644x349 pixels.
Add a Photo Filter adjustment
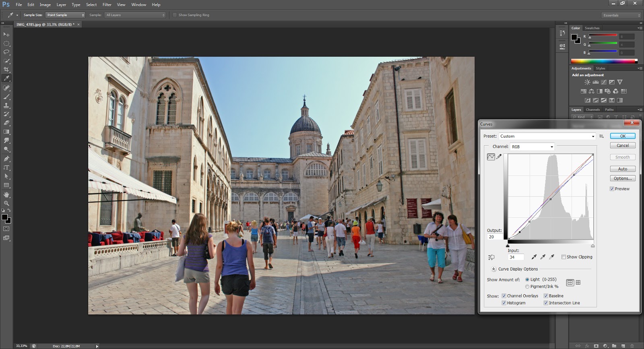coord(608,91)
